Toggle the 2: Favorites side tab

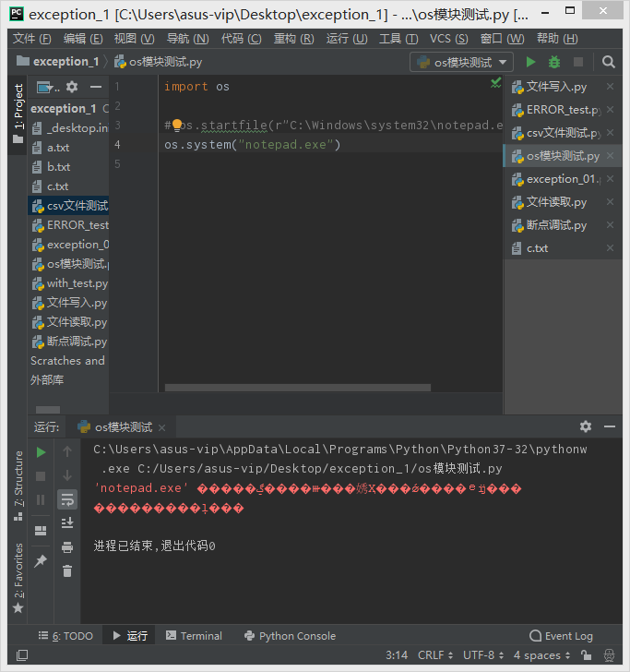pyautogui.click(x=18, y=577)
